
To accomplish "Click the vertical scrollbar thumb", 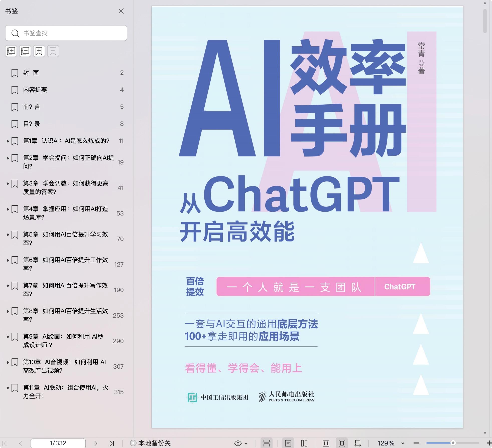I will (x=485, y=21).
